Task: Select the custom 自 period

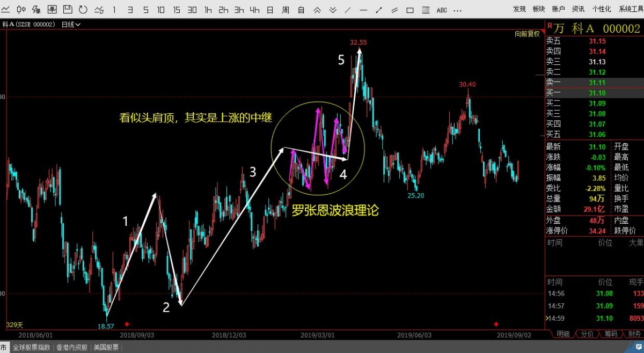Action: point(301,10)
